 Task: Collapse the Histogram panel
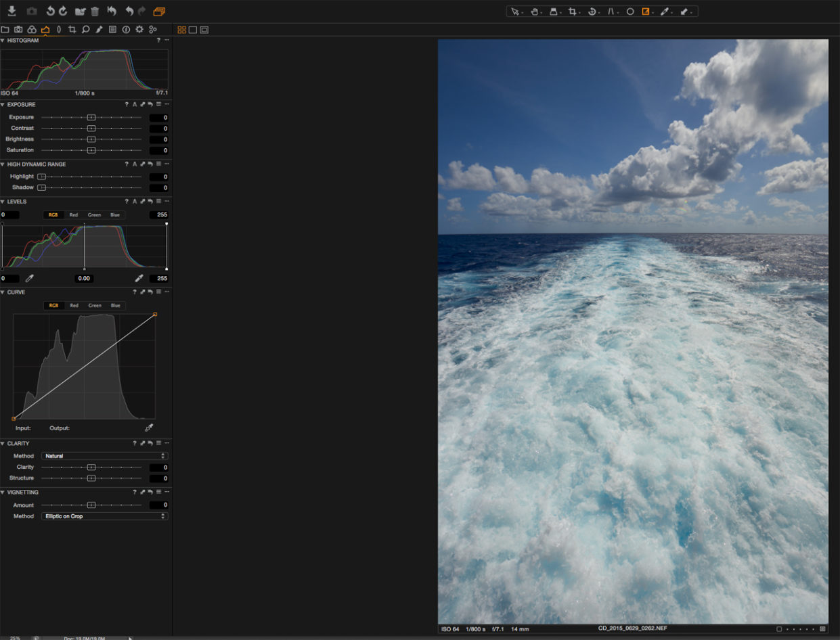(x=5, y=40)
